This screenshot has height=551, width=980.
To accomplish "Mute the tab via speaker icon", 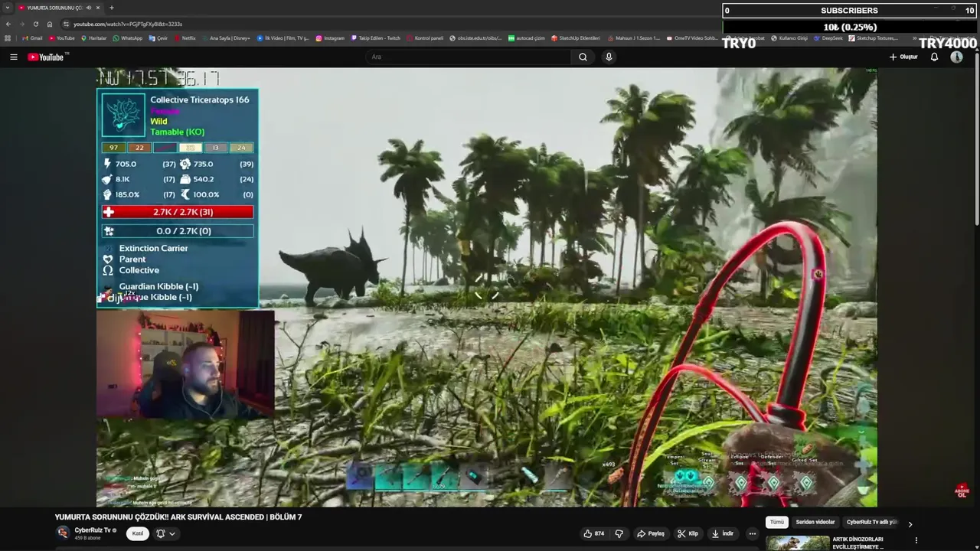I will (89, 8).
